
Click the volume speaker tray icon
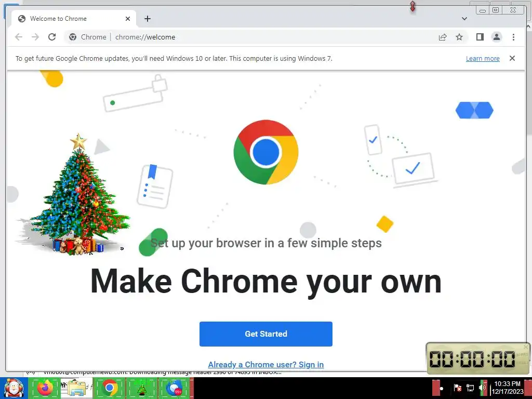[x=483, y=388]
